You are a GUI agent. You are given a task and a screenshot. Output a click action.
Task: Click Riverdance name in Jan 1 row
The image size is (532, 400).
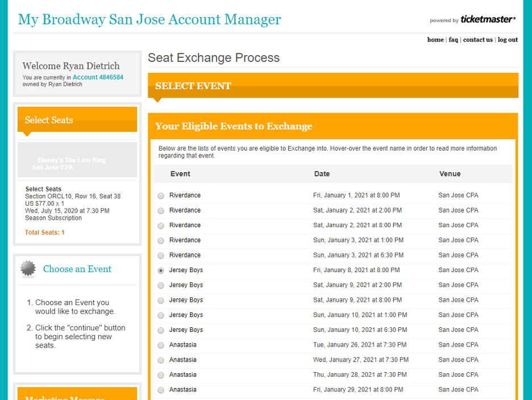coord(185,195)
